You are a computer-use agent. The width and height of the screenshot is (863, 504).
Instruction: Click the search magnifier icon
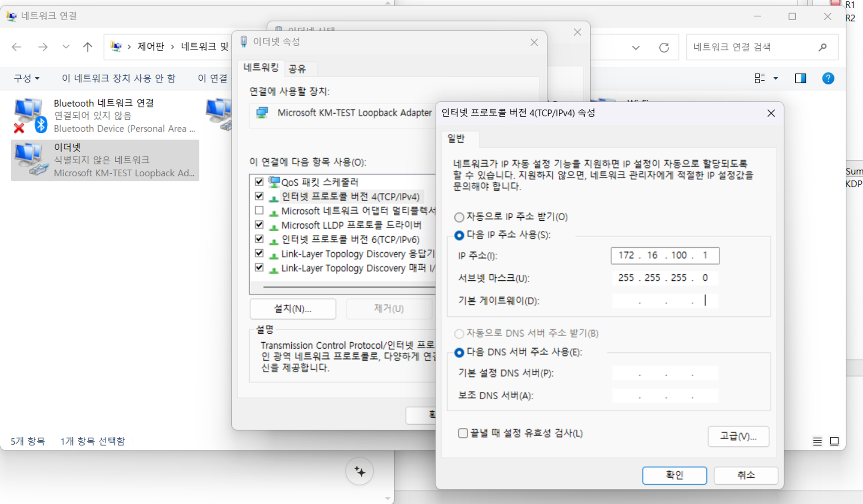[x=822, y=47]
